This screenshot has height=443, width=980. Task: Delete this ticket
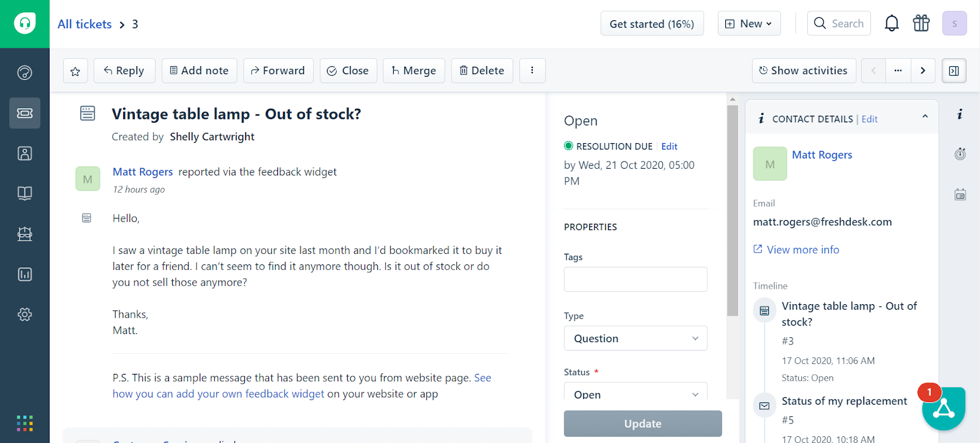tap(482, 70)
